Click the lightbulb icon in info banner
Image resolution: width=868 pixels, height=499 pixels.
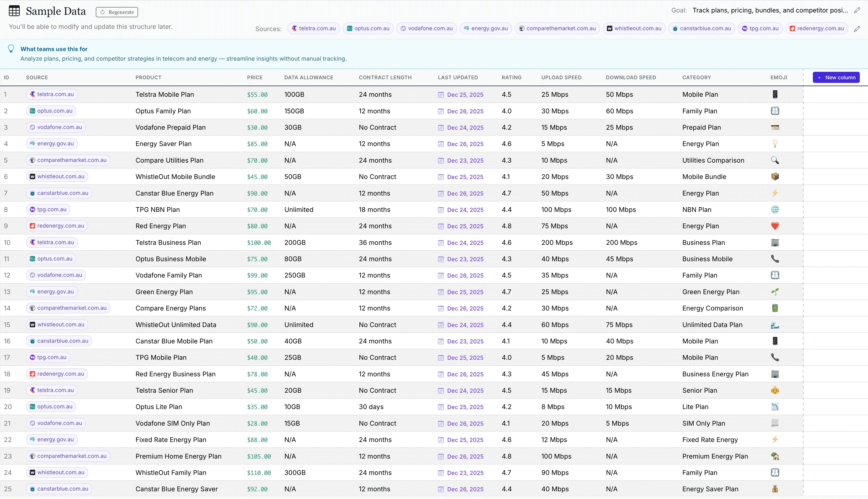pos(11,49)
